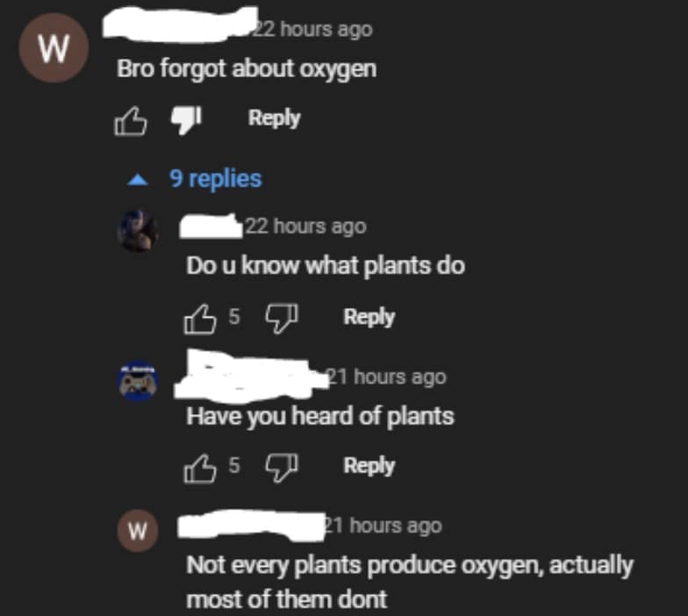Open "21 hours ago" timestamp on last reply
The width and height of the screenshot is (688, 616).
(383, 526)
